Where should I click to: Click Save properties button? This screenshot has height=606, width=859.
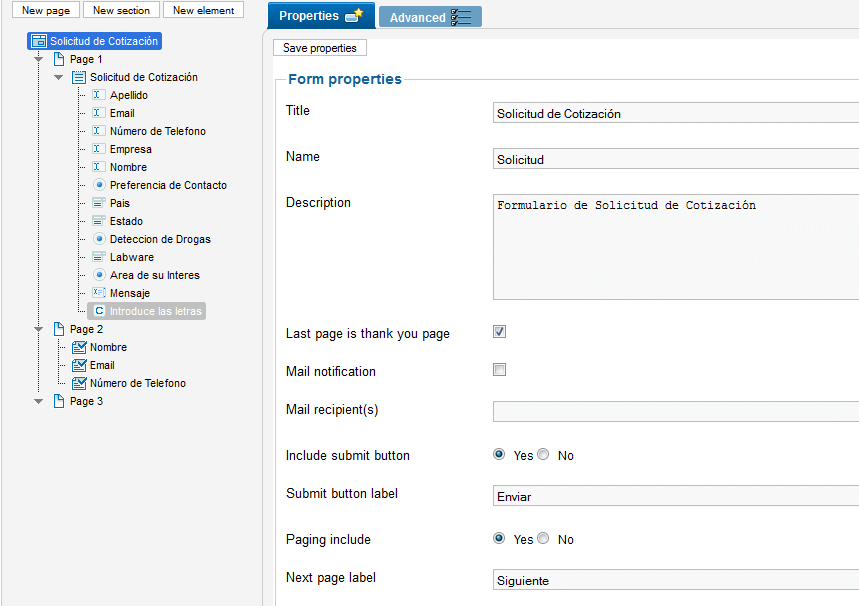(320, 48)
